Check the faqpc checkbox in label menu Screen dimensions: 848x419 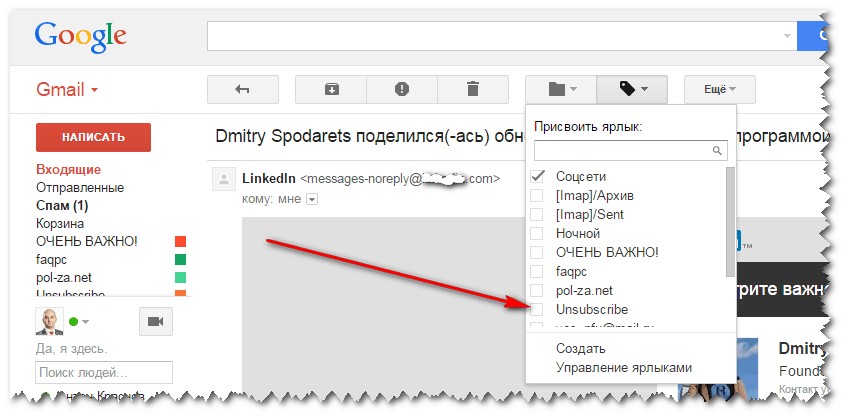pos(536,271)
